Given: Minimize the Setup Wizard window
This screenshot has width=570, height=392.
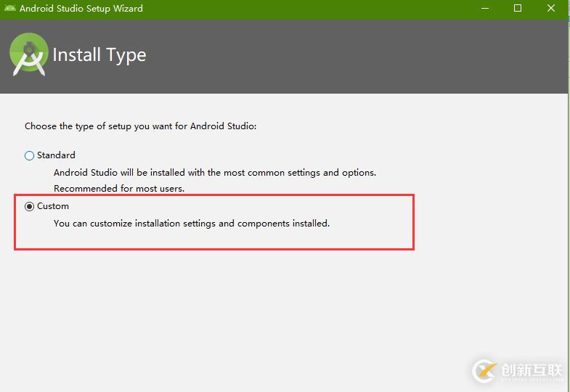Looking at the screenshot, I should point(485,9).
